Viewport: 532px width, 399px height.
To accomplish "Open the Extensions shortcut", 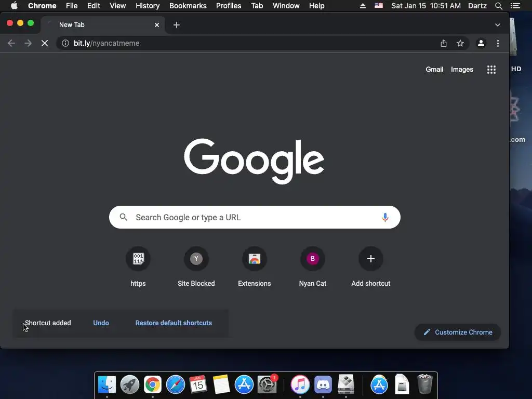I will point(255,267).
